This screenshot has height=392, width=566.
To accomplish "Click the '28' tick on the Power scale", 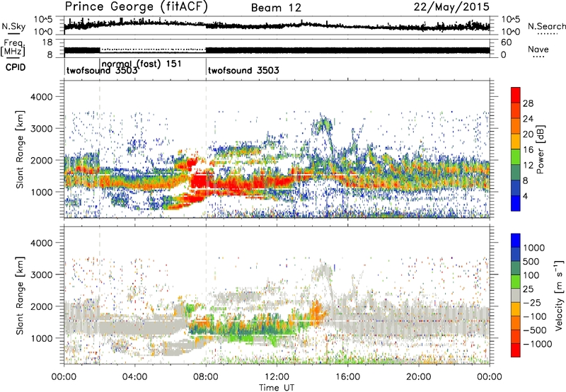I will pyautogui.click(x=528, y=103).
